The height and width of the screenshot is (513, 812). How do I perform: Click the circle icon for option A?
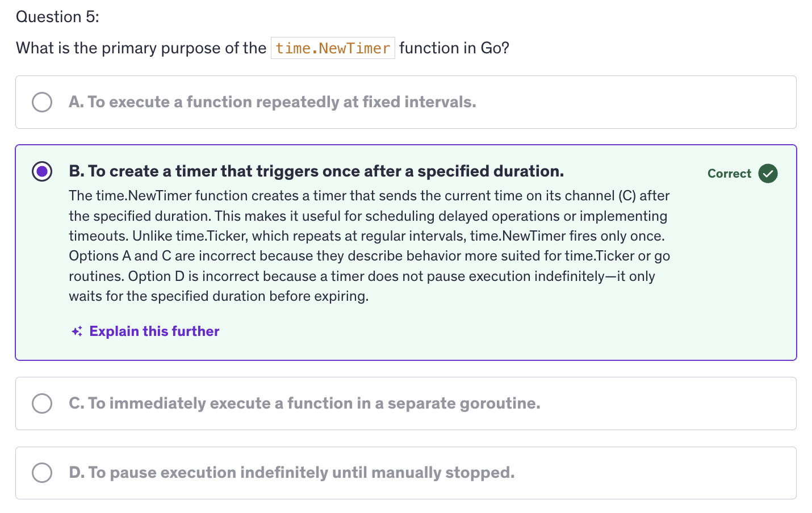pyautogui.click(x=42, y=102)
